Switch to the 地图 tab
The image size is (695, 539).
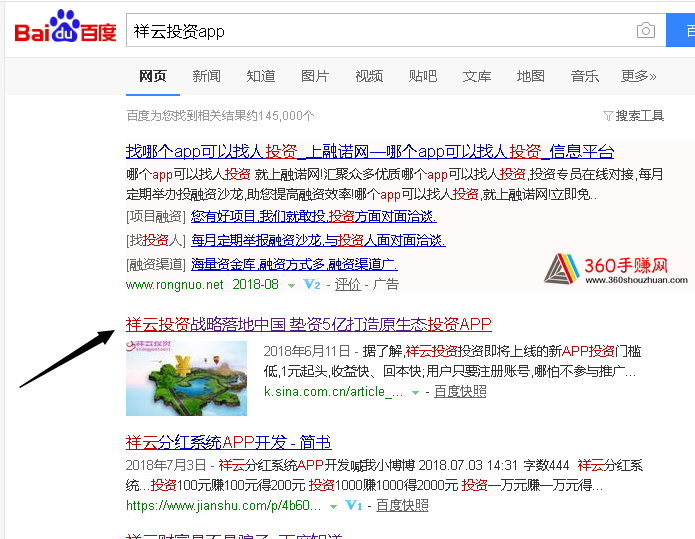tap(531, 76)
